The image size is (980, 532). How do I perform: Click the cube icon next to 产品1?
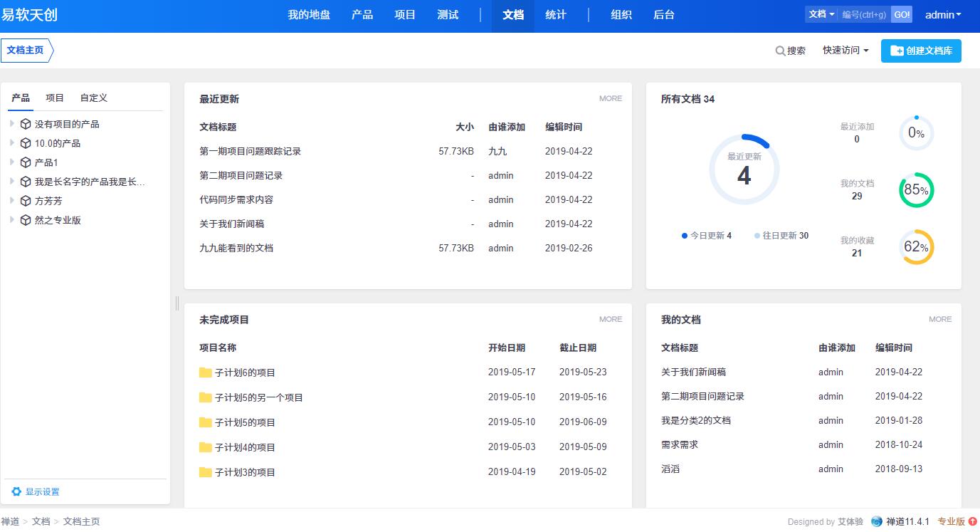pos(26,162)
